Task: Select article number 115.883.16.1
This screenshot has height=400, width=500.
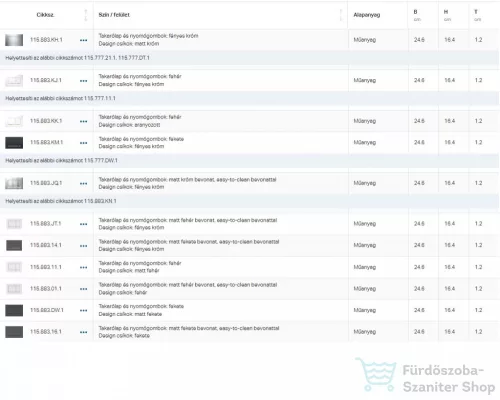Action: 46,332
